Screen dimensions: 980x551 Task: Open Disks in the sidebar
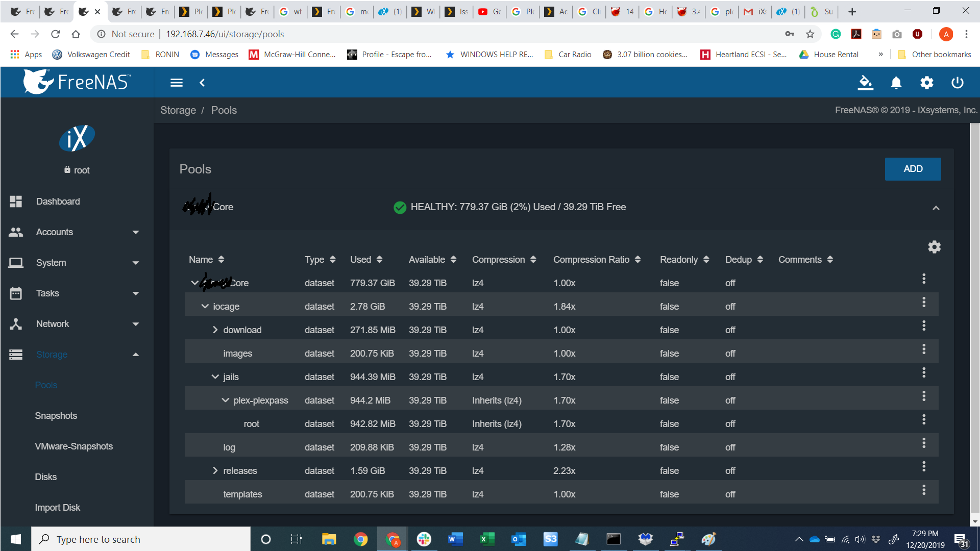[46, 477]
